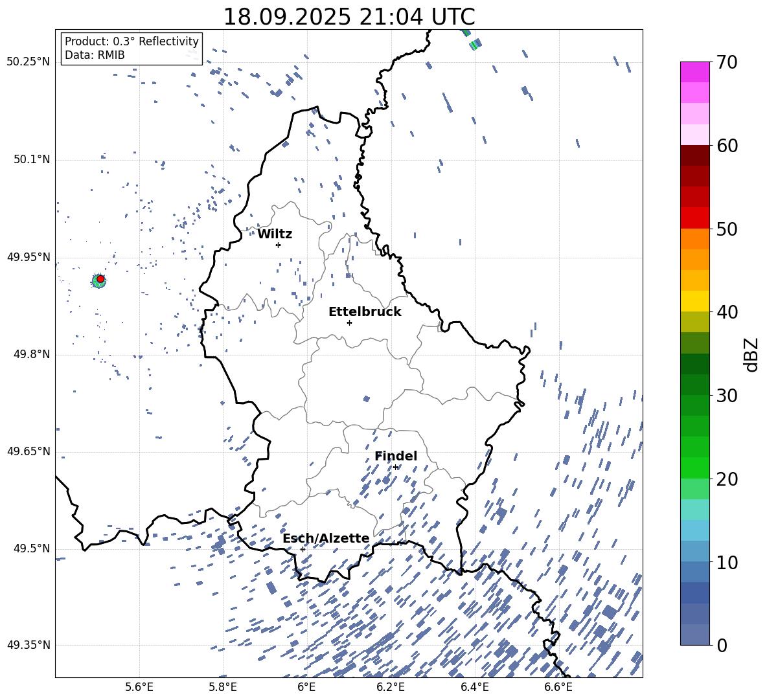Click the cross marker below Esch/Alzette
Image resolution: width=767 pixels, height=700 pixels.
click(303, 549)
